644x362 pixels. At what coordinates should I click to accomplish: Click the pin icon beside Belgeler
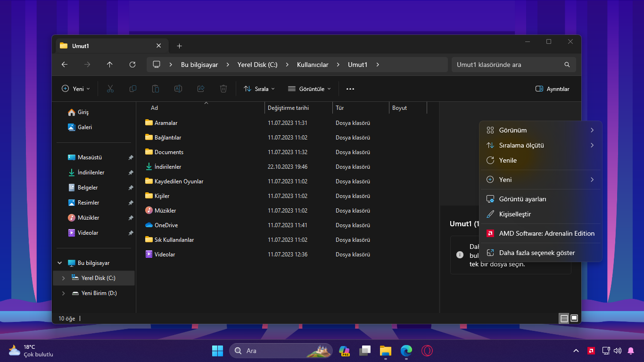tap(131, 188)
